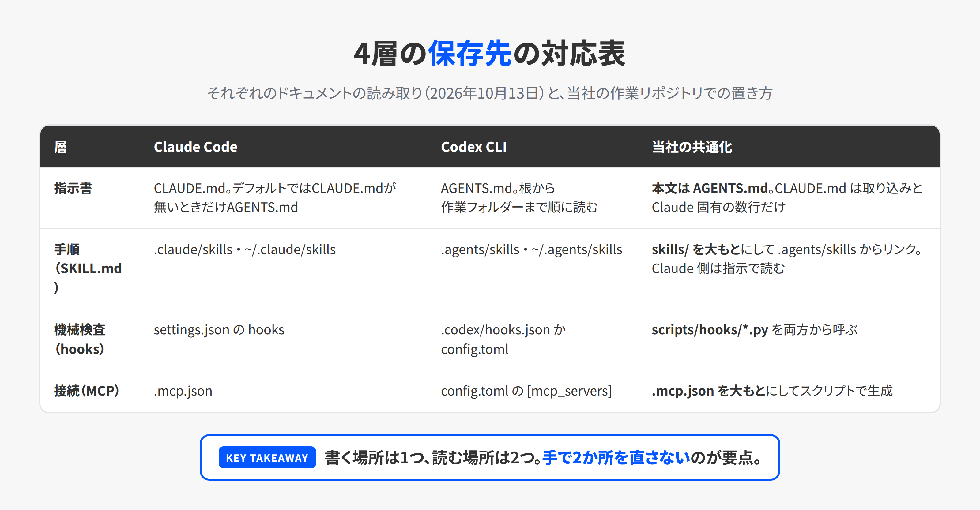Click the cell 'settings.json の hooks'
Viewport: 980px width, 510px height.
point(219,330)
